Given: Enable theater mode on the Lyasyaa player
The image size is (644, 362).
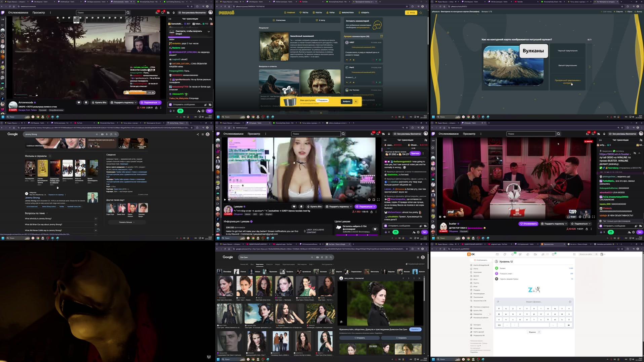Looking at the screenshot, I should [374, 200].
